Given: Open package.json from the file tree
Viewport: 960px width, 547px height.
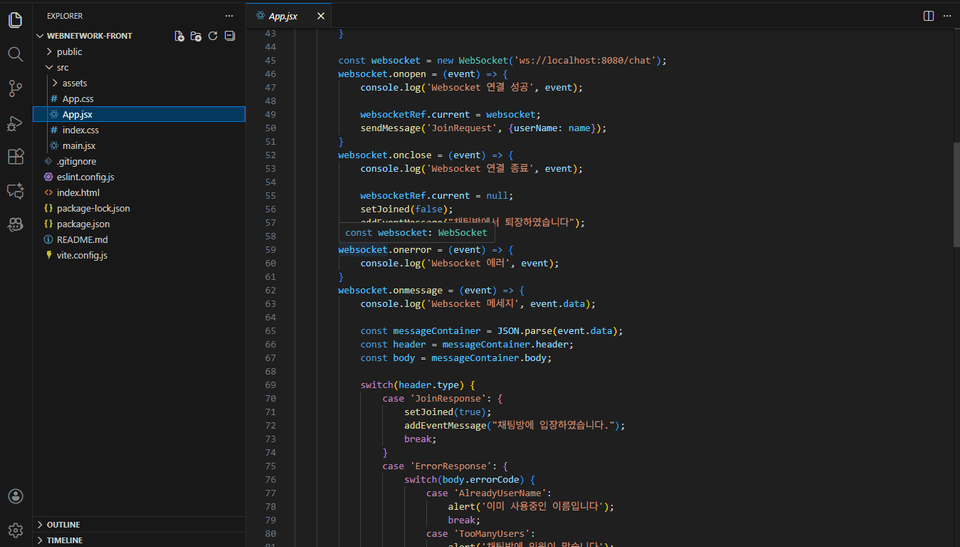Looking at the screenshot, I should click(82, 224).
